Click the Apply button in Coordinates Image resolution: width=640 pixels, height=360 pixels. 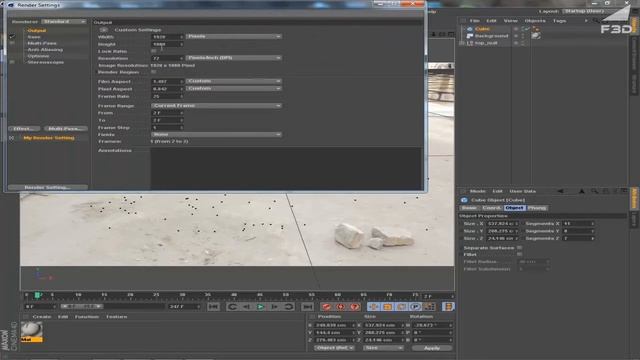pos(432,348)
